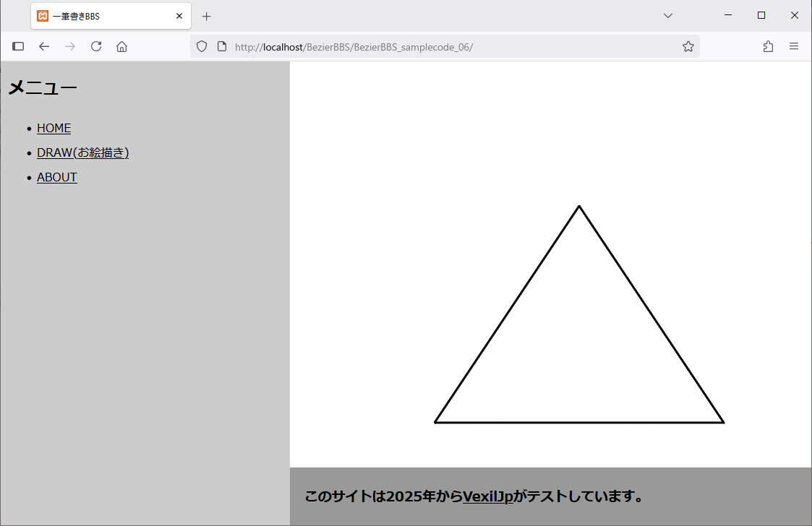This screenshot has width=812, height=526.
Task: Click the ABOUT menu link
Action: click(x=56, y=176)
